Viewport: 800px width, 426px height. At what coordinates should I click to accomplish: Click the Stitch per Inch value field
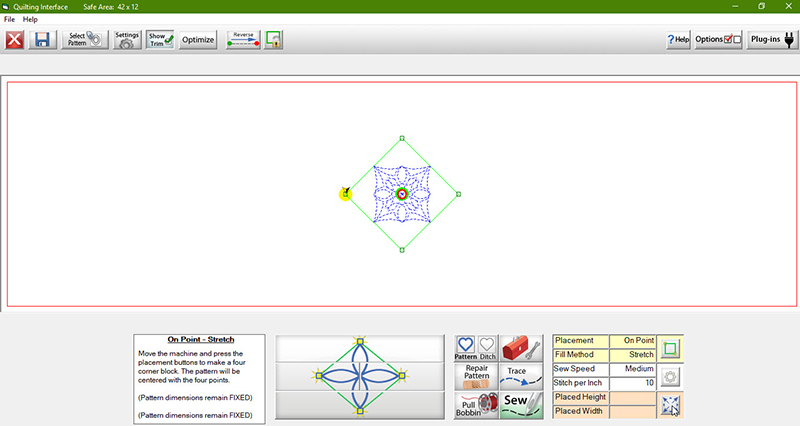[x=631, y=383]
